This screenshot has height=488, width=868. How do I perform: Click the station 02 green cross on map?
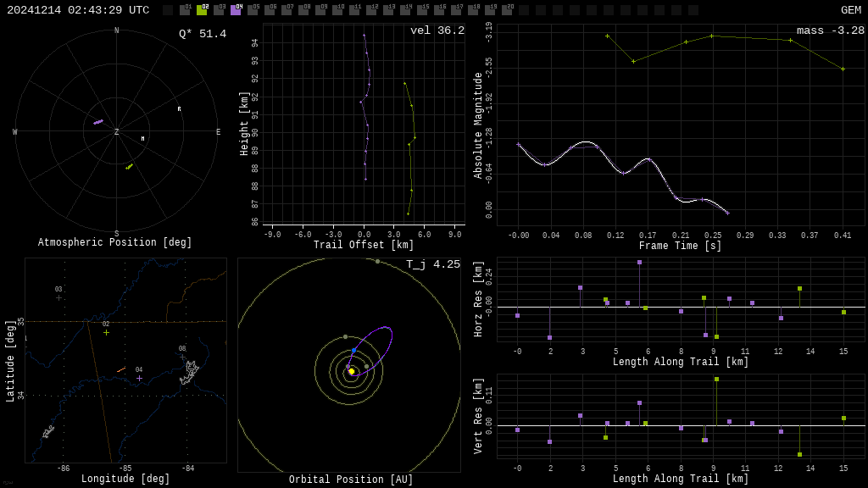point(106,332)
